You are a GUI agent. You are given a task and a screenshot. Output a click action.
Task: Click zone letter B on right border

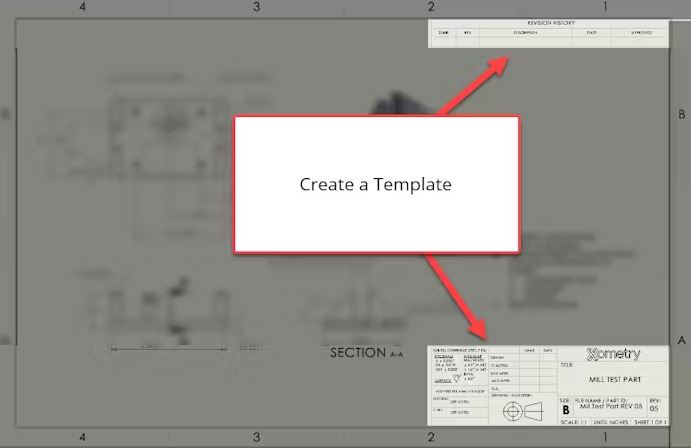[x=681, y=116]
